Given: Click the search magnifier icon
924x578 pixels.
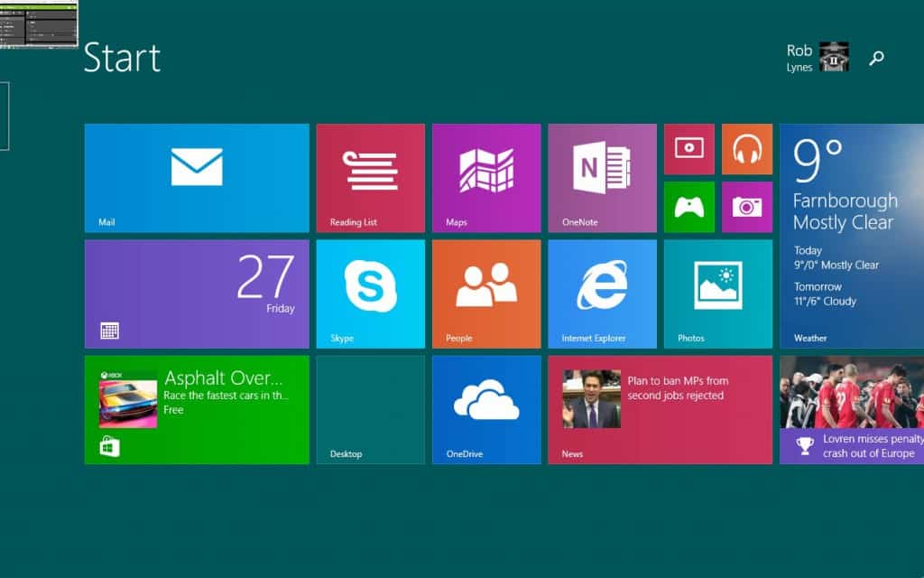Looking at the screenshot, I should pos(877,58).
